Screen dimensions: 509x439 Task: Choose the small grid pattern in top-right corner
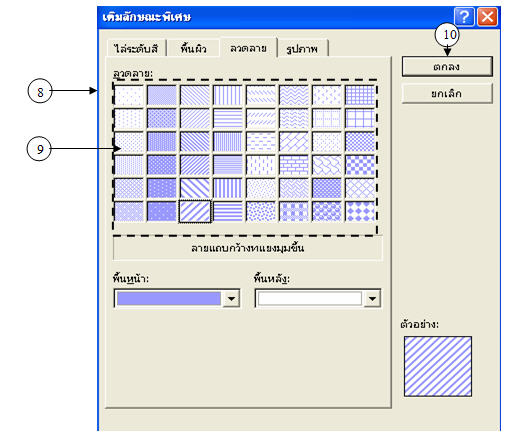(360, 95)
